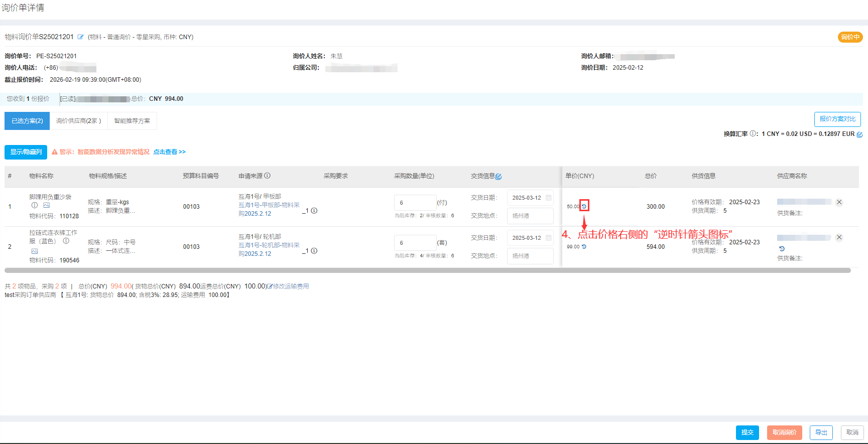Image resolution: width=868 pixels, height=444 pixels.
Task: Click 报价方案对比 button
Action: (x=837, y=119)
